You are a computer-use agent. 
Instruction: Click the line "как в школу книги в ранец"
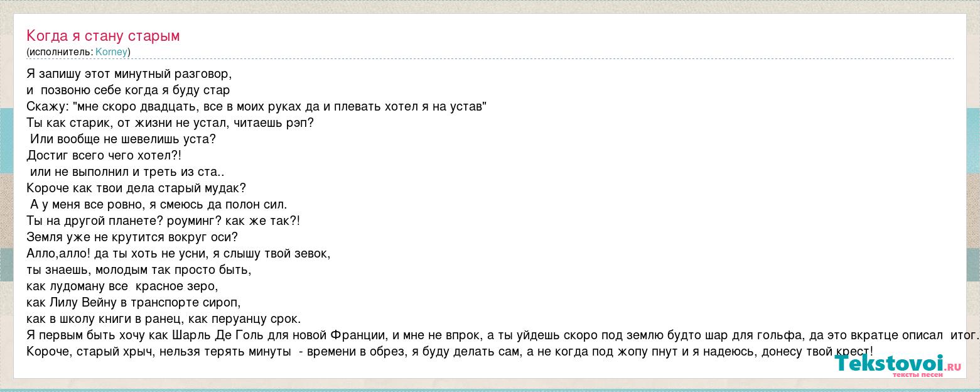coord(164,318)
